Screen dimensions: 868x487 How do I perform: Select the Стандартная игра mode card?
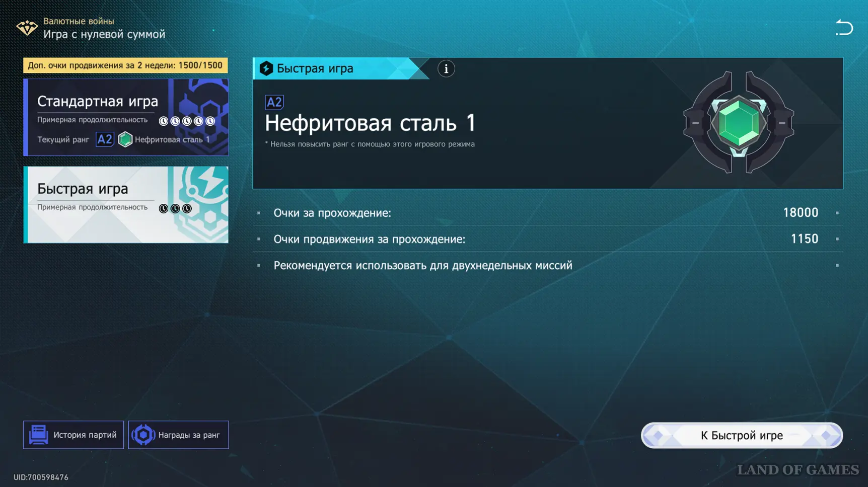point(126,117)
